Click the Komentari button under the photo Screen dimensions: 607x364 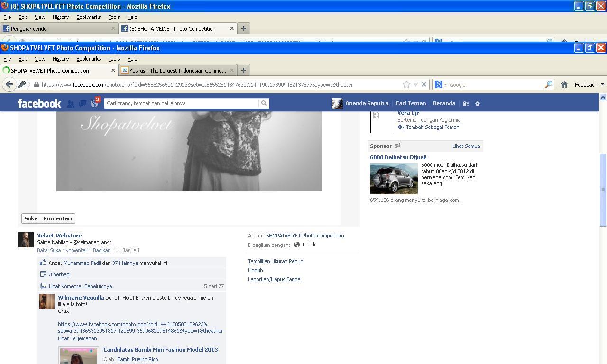(x=58, y=218)
